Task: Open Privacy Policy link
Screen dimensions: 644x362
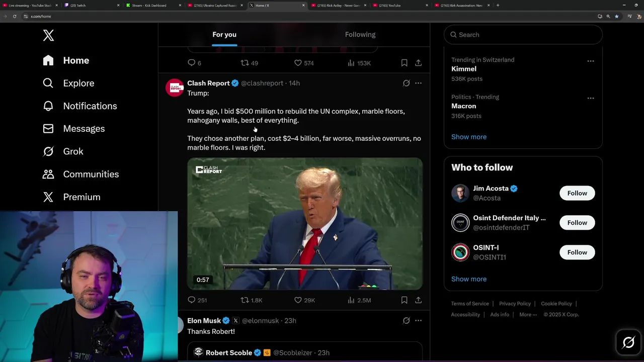Action: click(x=515, y=304)
